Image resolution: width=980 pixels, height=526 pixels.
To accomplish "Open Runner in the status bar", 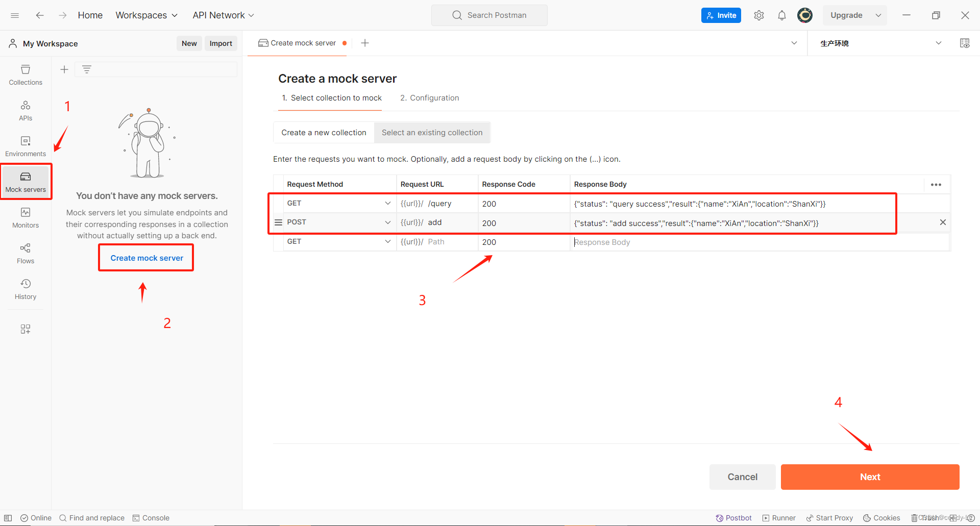I will [779, 518].
